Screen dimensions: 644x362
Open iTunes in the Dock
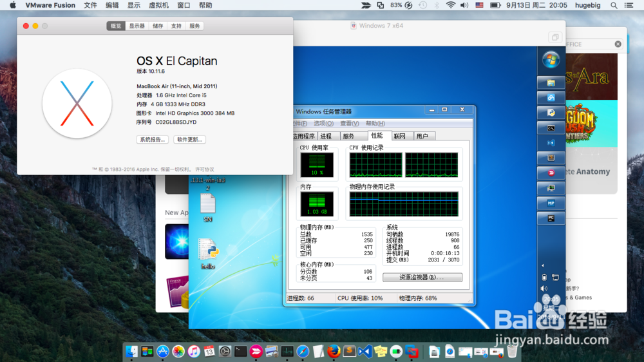(194, 351)
